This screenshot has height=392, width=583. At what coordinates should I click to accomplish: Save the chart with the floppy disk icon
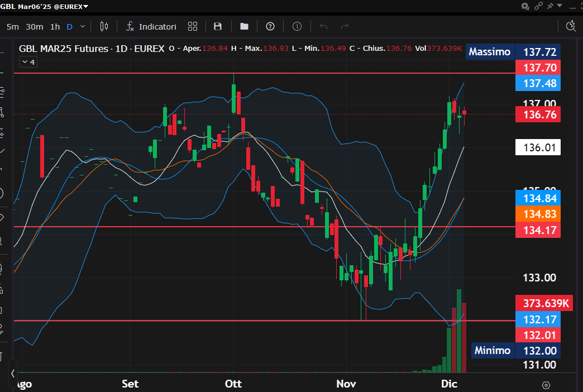tap(218, 26)
